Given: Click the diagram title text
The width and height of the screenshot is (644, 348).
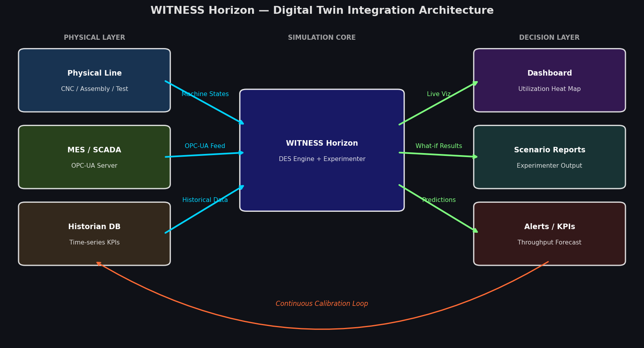Looking at the screenshot, I should (x=322, y=11).
